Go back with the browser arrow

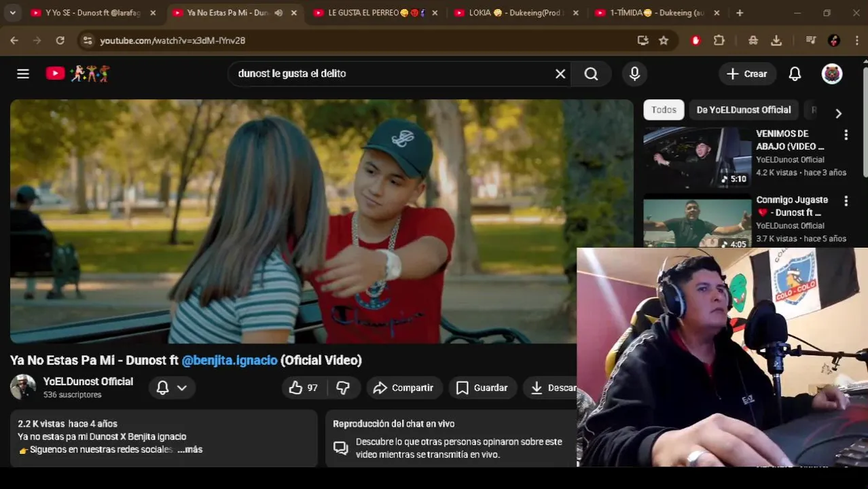pos(14,41)
